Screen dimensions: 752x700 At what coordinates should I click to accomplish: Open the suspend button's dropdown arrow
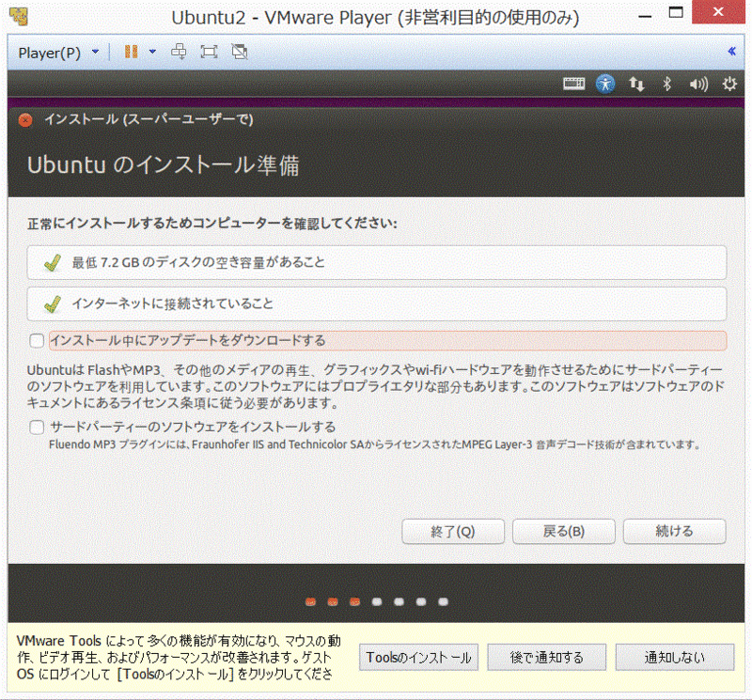tap(153, 52)
